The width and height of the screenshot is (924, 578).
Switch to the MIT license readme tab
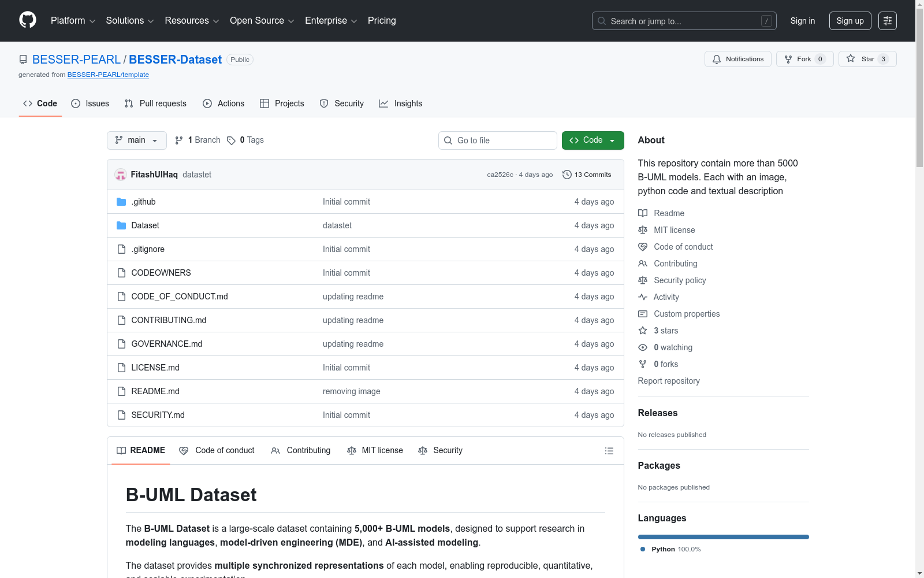click(375, 451)
